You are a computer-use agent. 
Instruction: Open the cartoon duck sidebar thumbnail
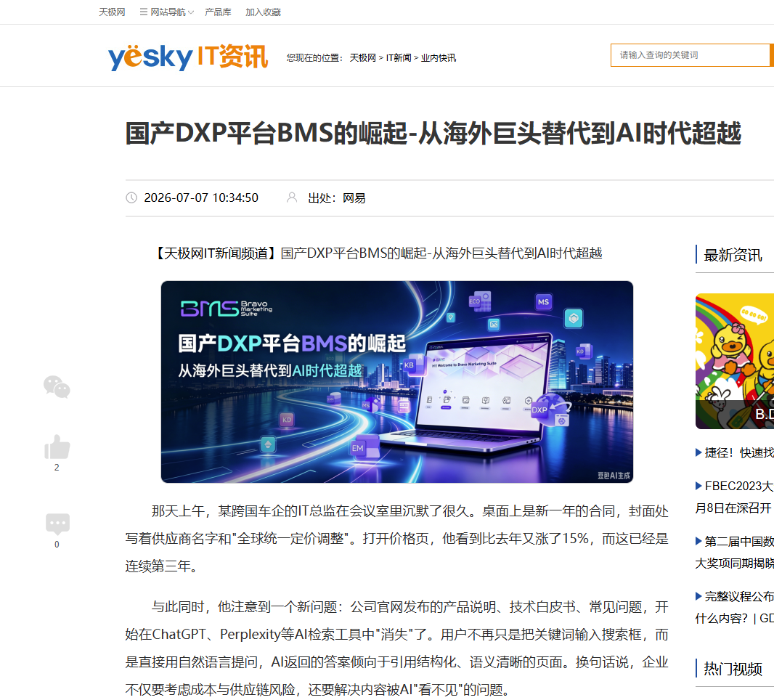(x=735, y=362)
